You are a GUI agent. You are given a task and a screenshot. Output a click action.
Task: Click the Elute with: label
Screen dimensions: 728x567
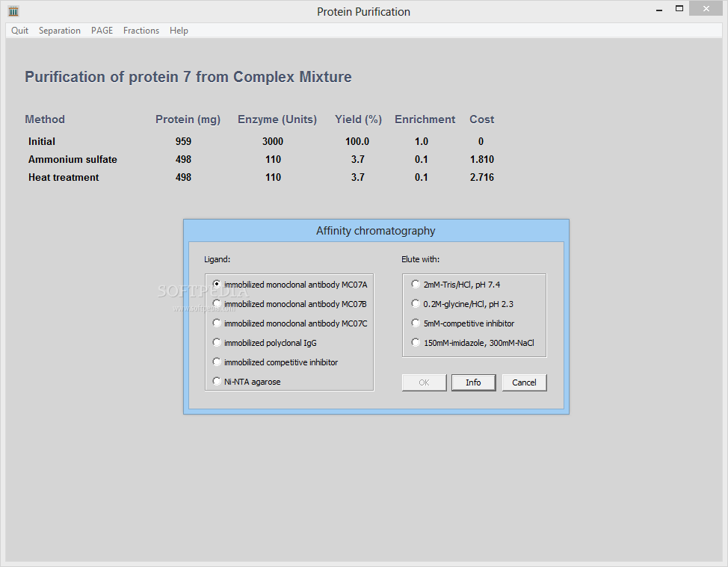(421, 259)
